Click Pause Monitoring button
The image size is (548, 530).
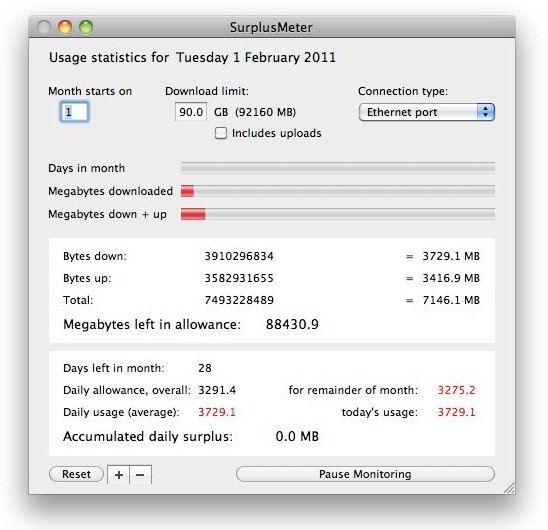[x=365, y=474]
